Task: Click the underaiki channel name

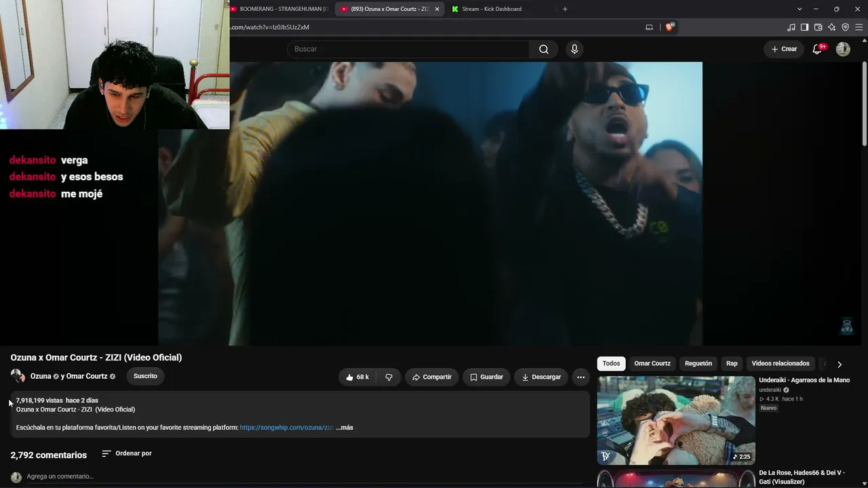Action: [x=770, y=390]
